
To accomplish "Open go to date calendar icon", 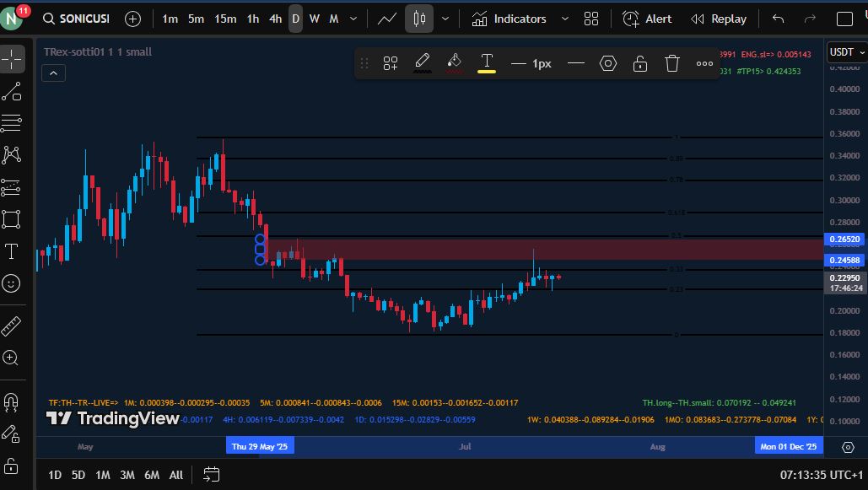I will (212, 475).
